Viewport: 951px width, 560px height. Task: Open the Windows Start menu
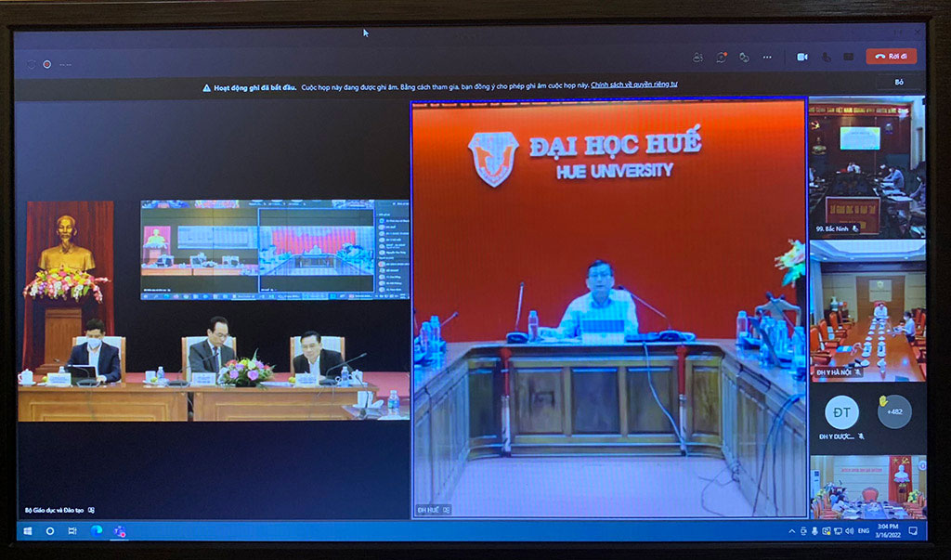pos(27,531)
